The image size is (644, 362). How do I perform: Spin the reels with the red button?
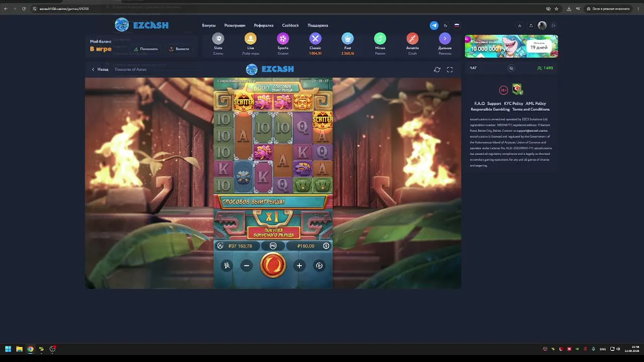point(273,265)
